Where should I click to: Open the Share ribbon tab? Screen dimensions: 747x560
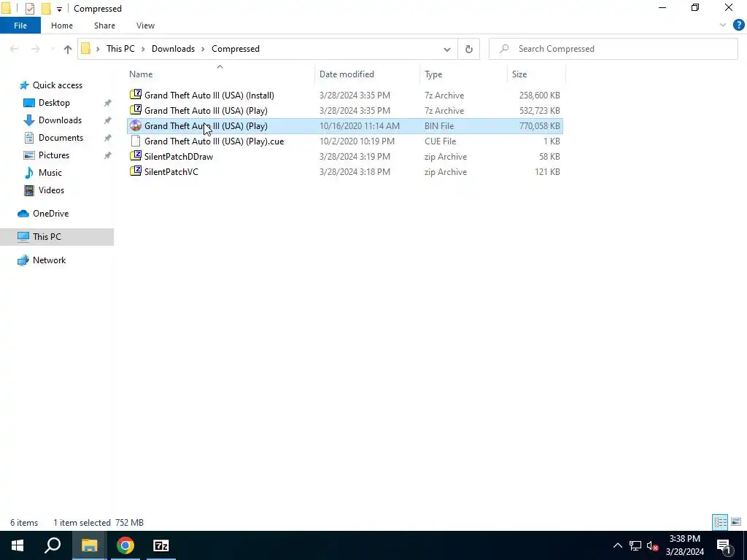(x=104, y=26)
